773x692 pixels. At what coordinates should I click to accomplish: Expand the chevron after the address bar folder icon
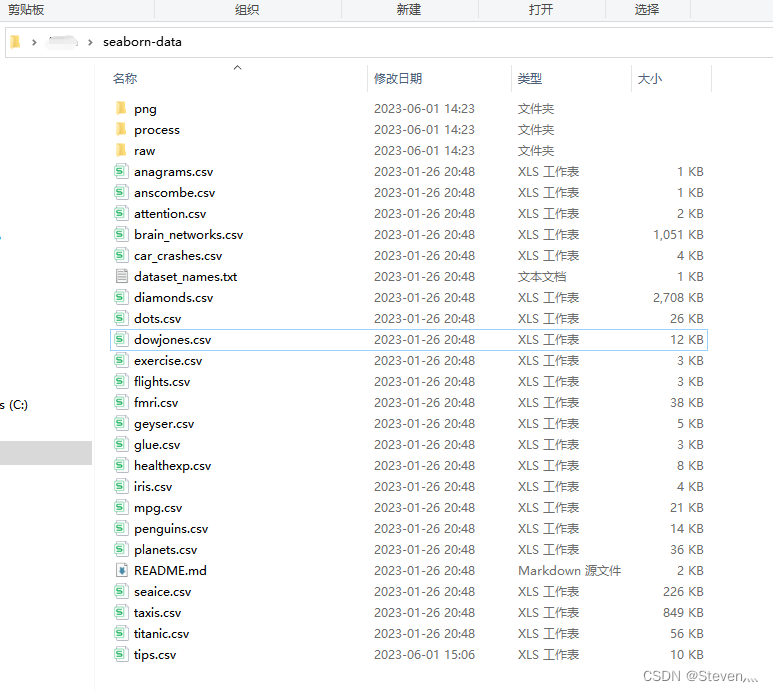coord(34,42)
